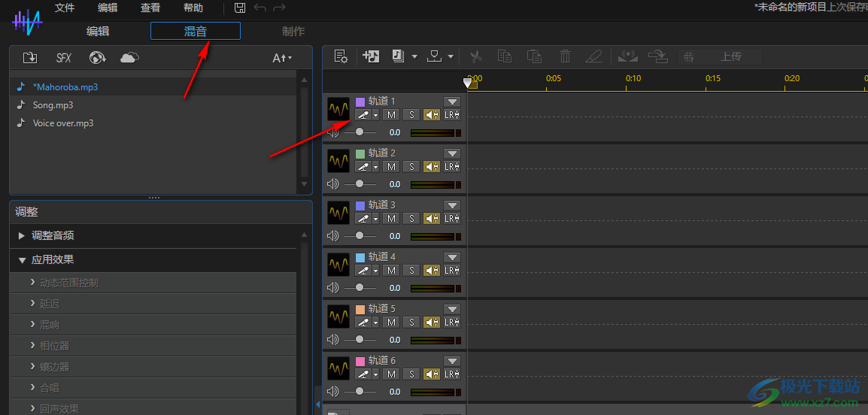The width and height of the screenshot is (868, 415).
Task: Expand the 调整音频 section
Action: click(x=53, y=235)
